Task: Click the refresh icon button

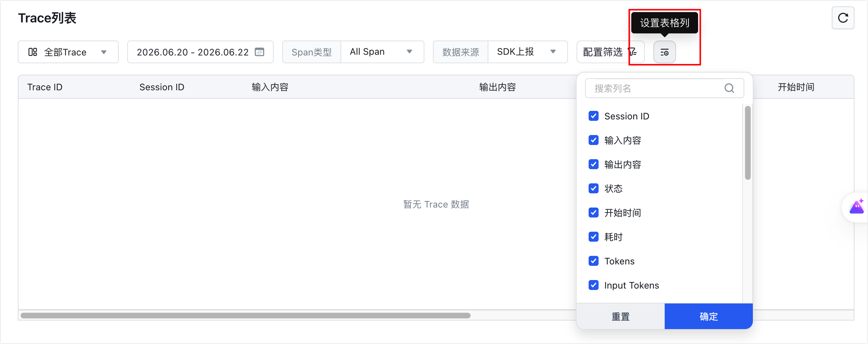Action: (843, 18)
